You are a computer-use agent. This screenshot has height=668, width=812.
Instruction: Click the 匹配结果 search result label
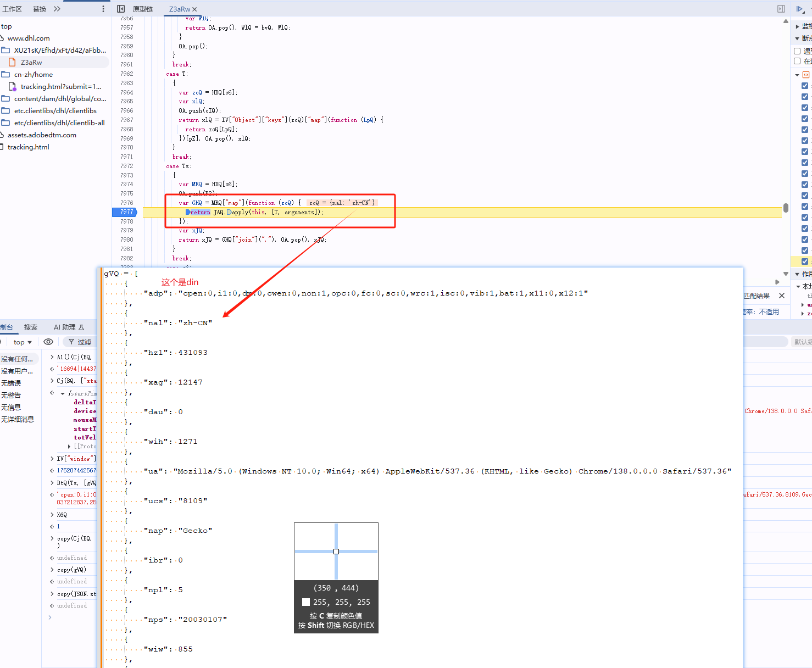pyautogui.click(x=757, y=296)
